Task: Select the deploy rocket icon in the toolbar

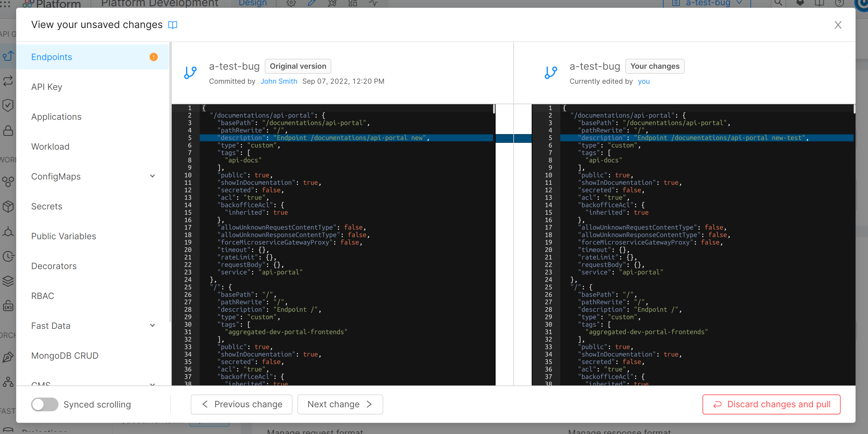Action: (332, 3)
